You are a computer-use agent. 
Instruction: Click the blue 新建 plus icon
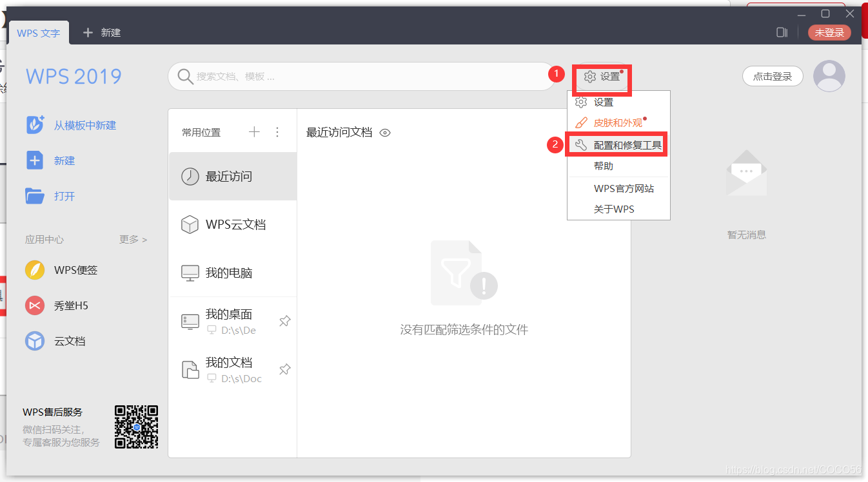pyautogui.click(x=35, y=160)
